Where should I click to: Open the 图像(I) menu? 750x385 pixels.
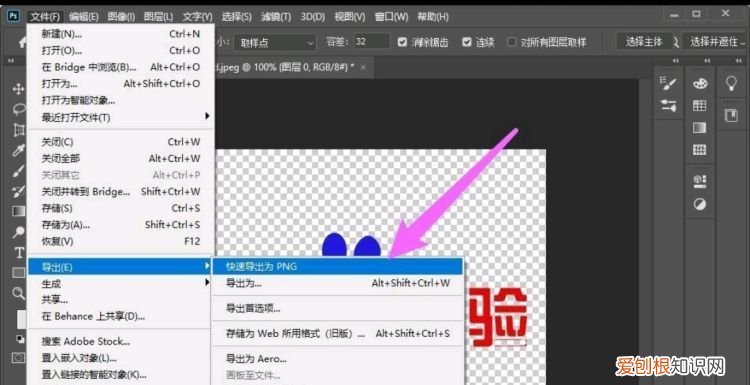point(121,17)
